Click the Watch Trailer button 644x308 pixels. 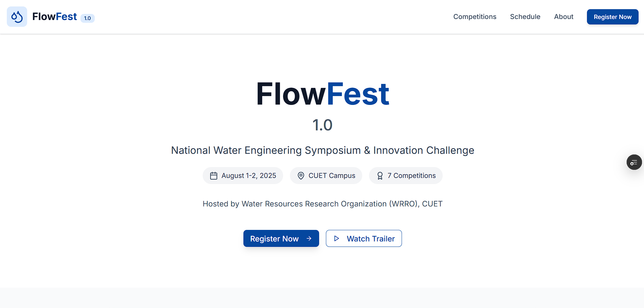point(364,238)
